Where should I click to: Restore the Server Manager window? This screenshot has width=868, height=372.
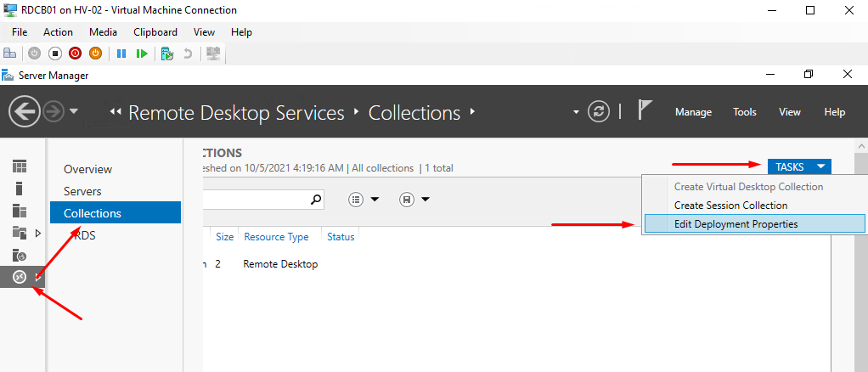pos(809,74)
